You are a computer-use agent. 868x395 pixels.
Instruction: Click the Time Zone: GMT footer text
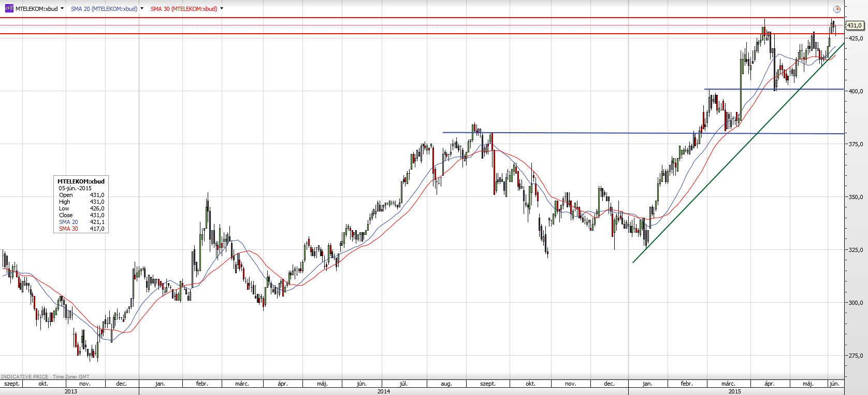click(x=71, y=377)
